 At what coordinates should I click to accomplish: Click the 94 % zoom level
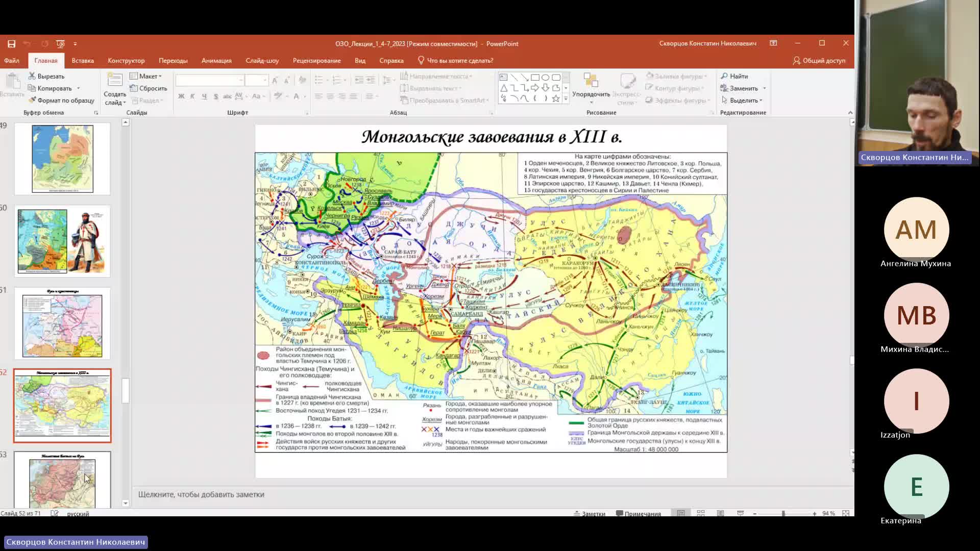(x=828, y=513)
